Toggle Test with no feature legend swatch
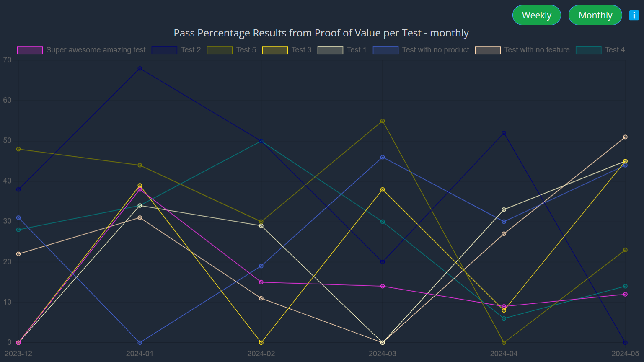The image size is (644, 362). click(488, 50)
